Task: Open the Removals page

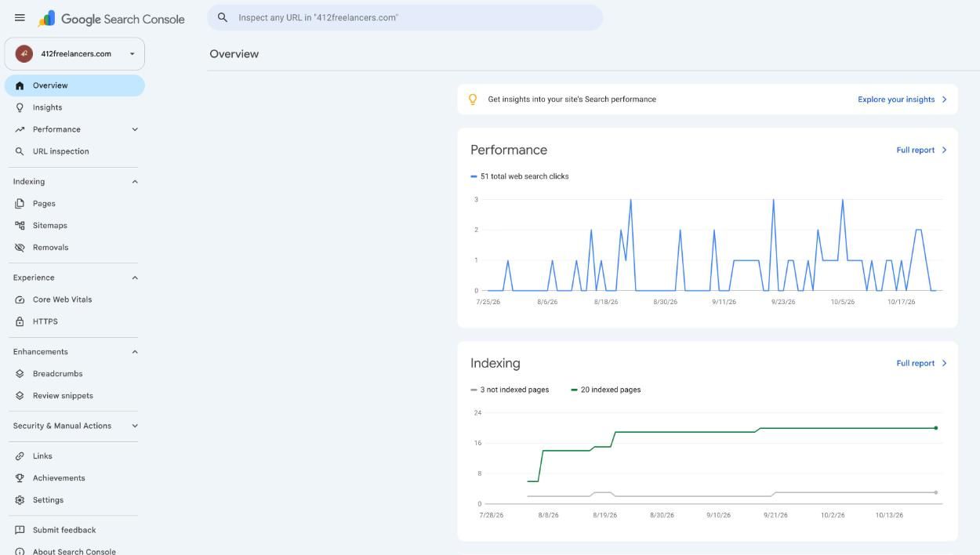Action: point(74,248)
